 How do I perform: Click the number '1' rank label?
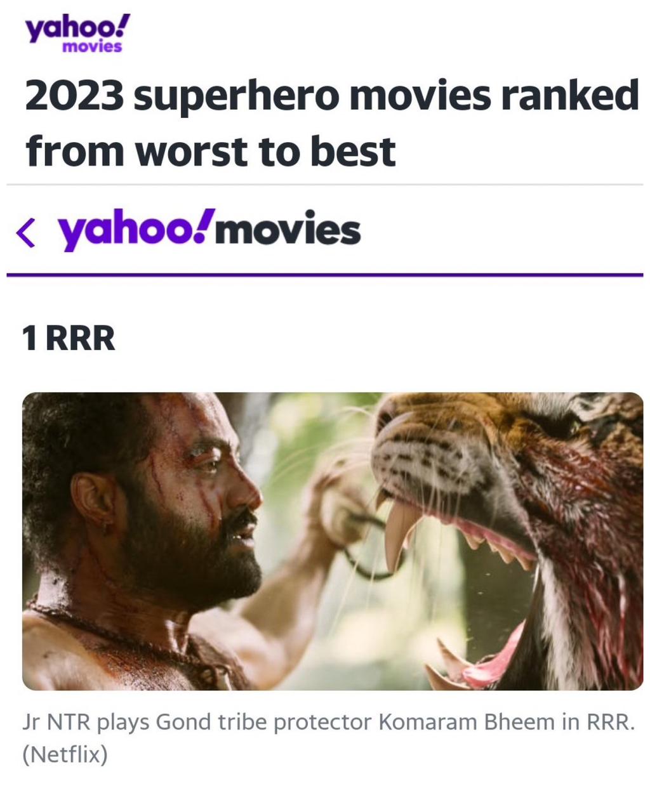29,337
